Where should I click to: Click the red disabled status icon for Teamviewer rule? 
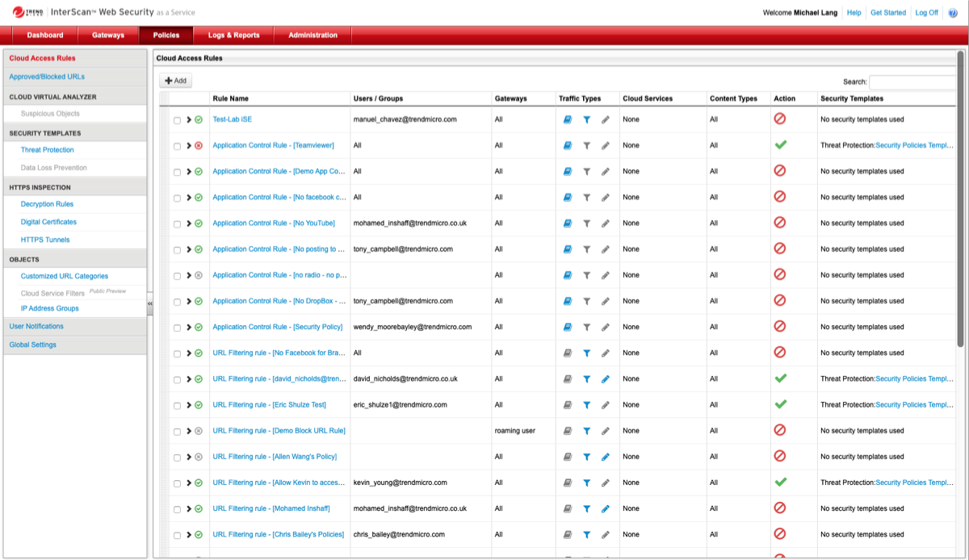pyautogui.click(x=199, y=145)
